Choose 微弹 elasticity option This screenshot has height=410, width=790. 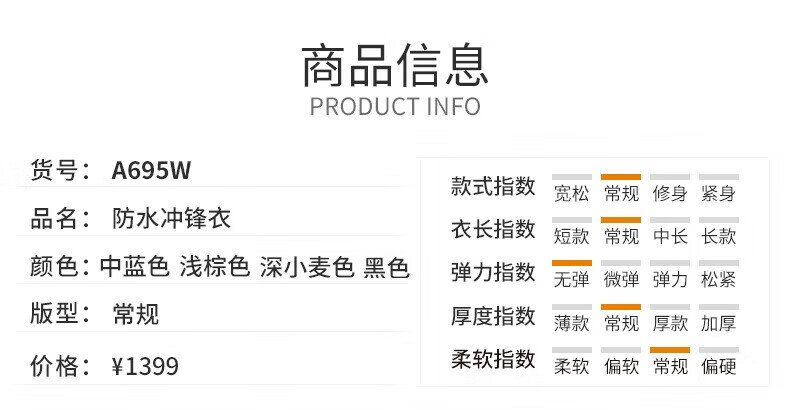click(621, 280)
